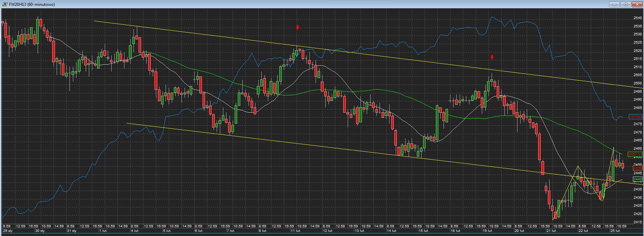Viewport: 644px width, 236px height.
Task: Click the FW20H13 (60-minutowo) window title
Action: (x=32, y=4)
